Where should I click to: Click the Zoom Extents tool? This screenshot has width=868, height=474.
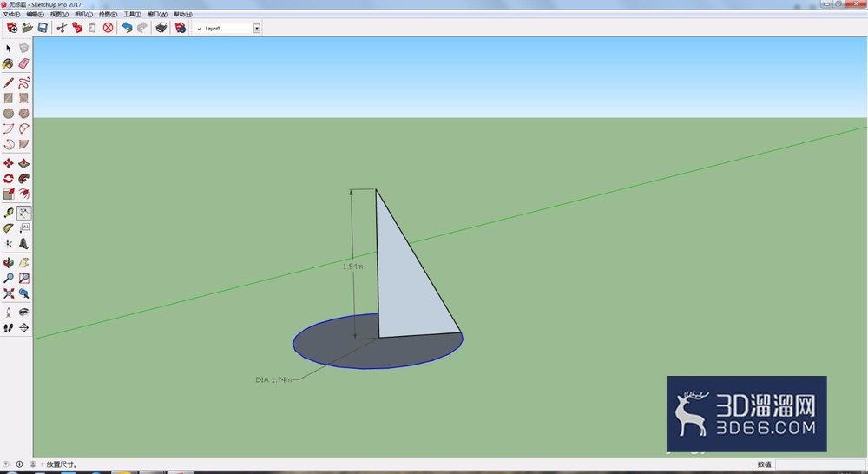pos(9,293)
